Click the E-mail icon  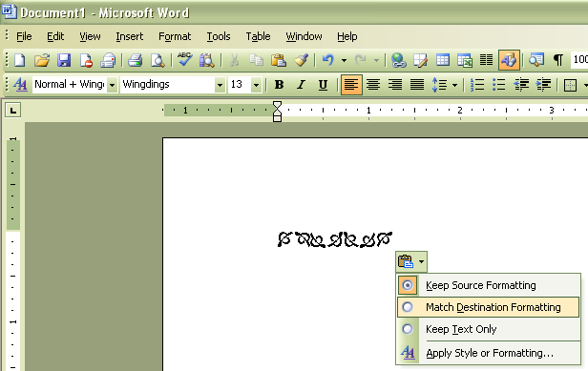(108, 60)
